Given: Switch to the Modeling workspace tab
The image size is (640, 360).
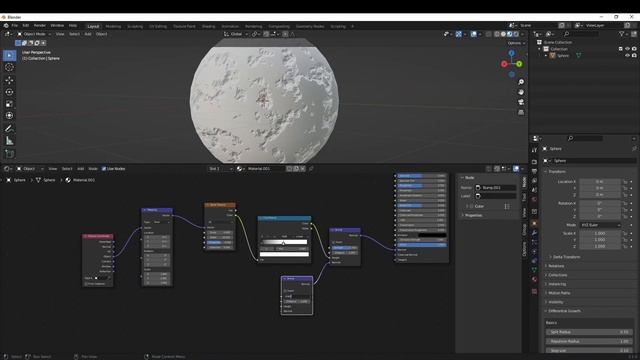Looking at the screenshot, I should click(113, 26).
